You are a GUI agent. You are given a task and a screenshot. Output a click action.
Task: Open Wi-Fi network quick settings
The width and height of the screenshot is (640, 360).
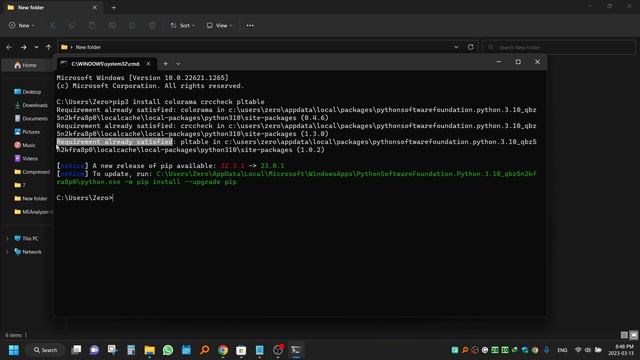coord(578,350)
